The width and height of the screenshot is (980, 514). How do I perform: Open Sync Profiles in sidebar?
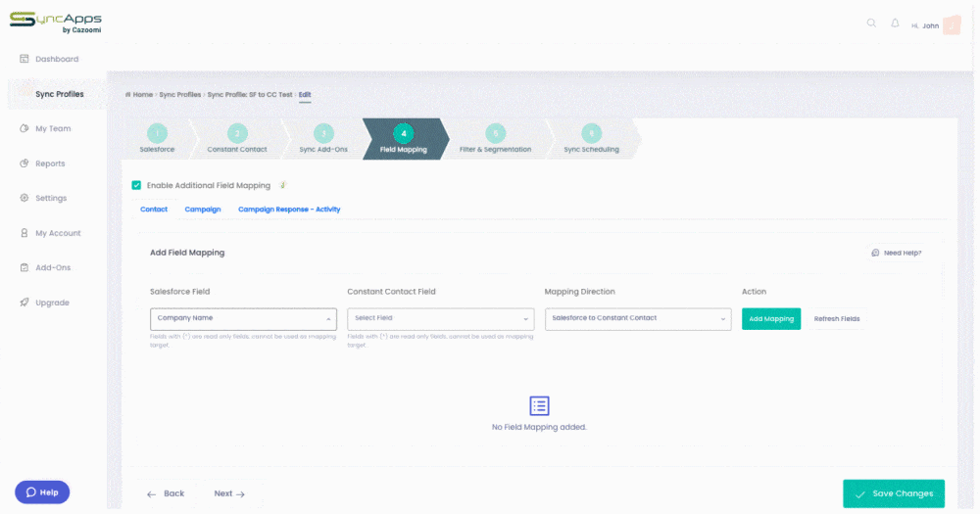(58, 94)
